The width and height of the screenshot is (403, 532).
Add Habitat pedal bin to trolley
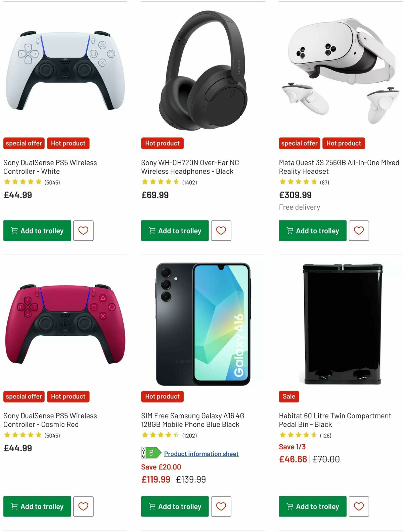click(x=312, y=506)
